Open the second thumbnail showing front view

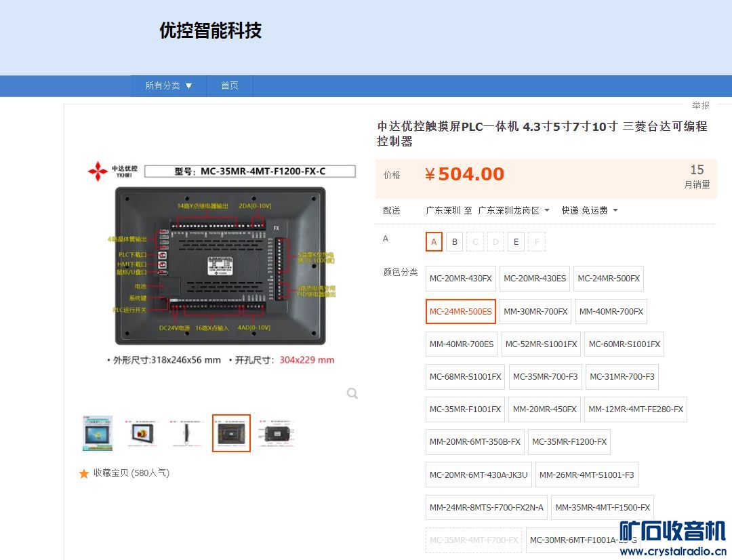[142, 433]
